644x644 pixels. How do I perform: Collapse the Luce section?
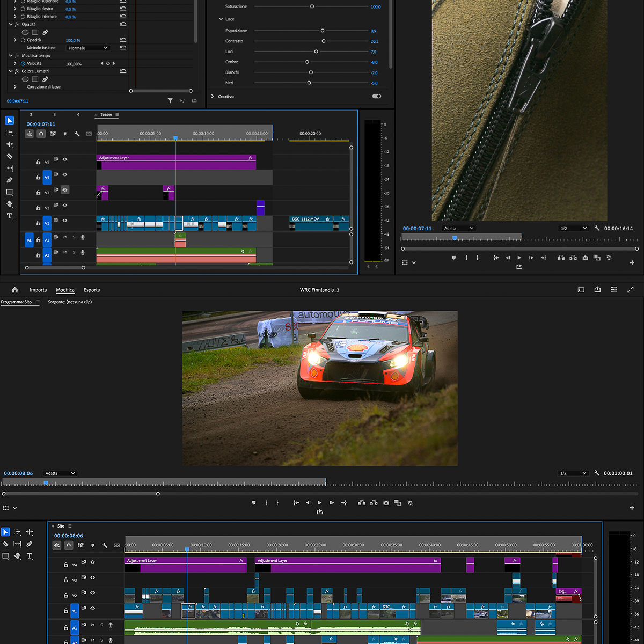[x=221, y=19]
